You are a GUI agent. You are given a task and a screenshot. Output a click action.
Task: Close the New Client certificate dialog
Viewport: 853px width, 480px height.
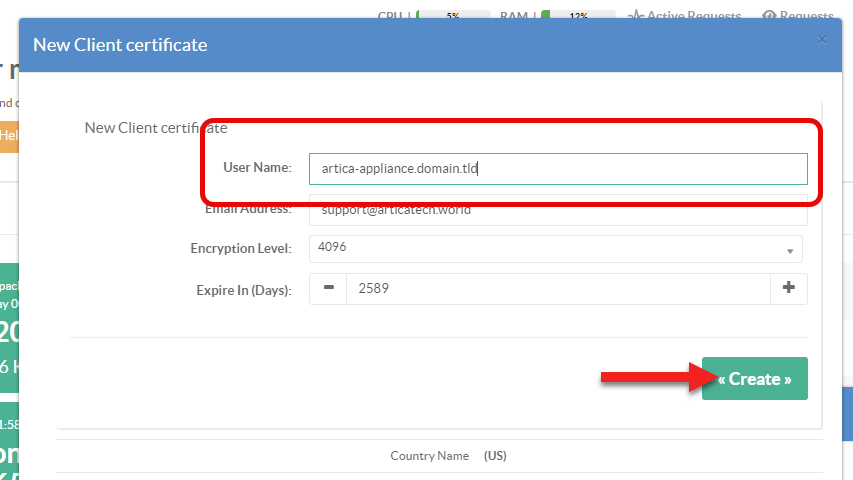[822, 40]
